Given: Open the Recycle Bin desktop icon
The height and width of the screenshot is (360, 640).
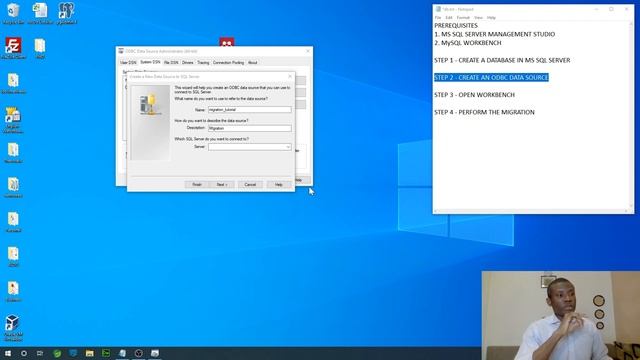Looking at the screenshot, I should click(x=13, y=13).
